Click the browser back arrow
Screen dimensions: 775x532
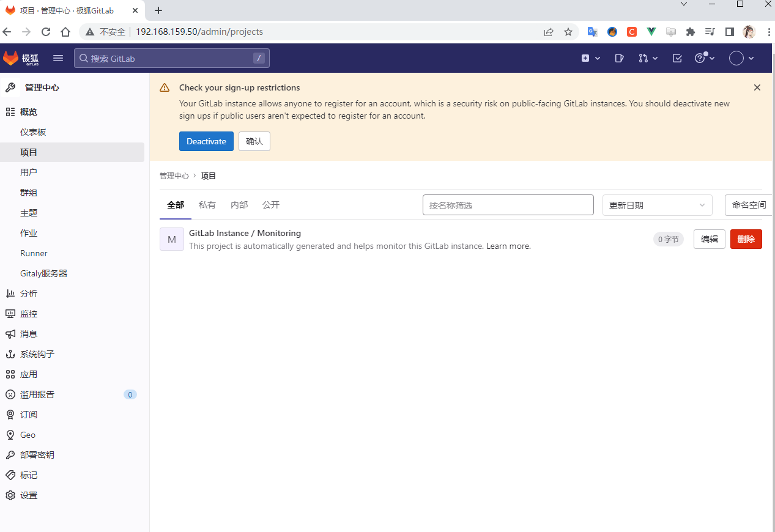[7, 32]
